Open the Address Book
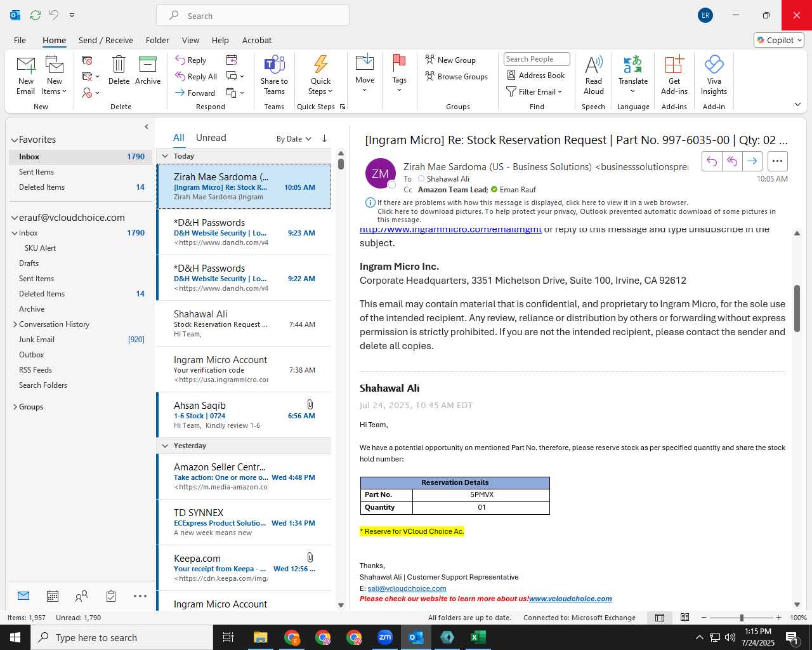This screenshot has height=650, width=812. [x=536, y=75]
